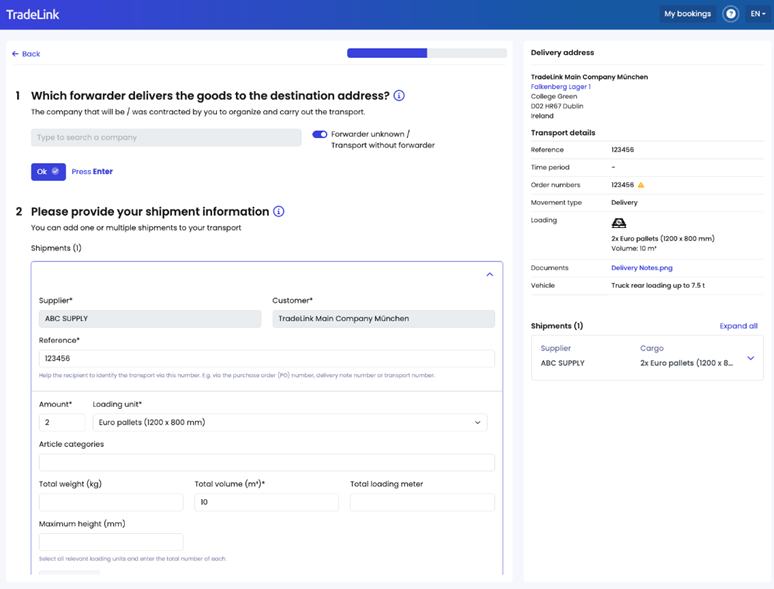Expand the ABC SUPPLY shipment summary
Viewport: 774px width, 589px height.
tap(750, 357)
